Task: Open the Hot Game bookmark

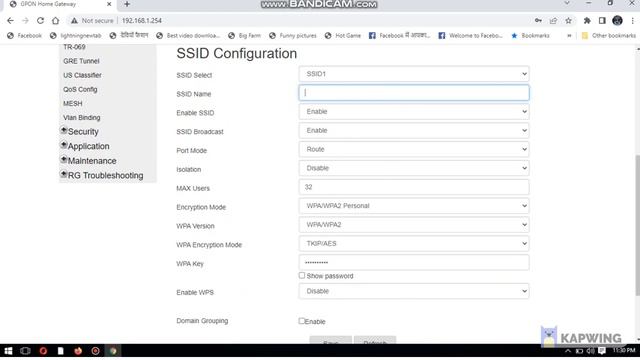Action: coord(343,36)
